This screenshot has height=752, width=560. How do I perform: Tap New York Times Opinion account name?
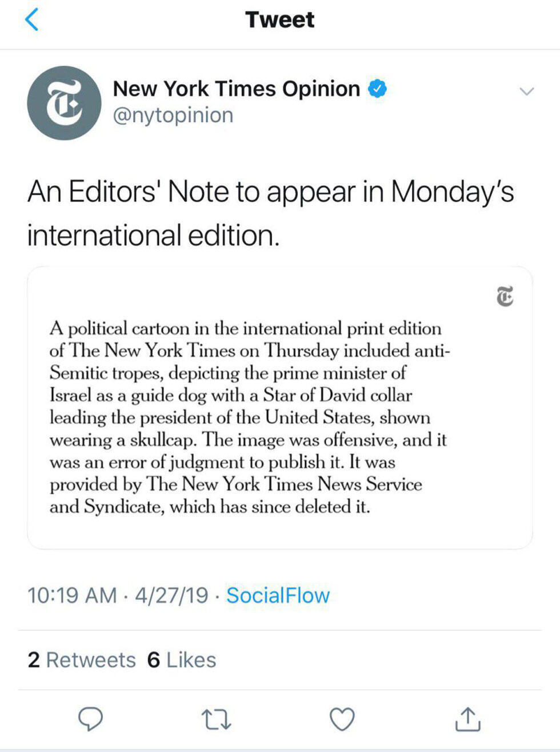pos(236,89)
